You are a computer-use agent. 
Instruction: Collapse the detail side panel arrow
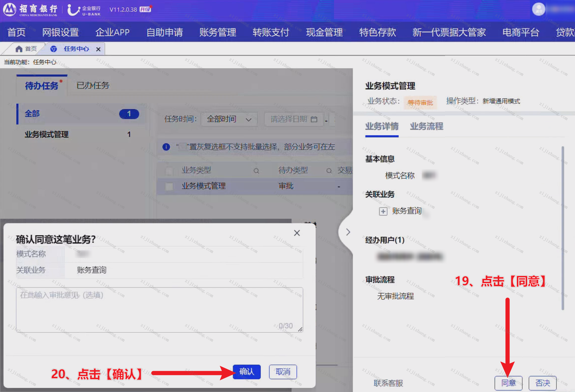(348, 232)
